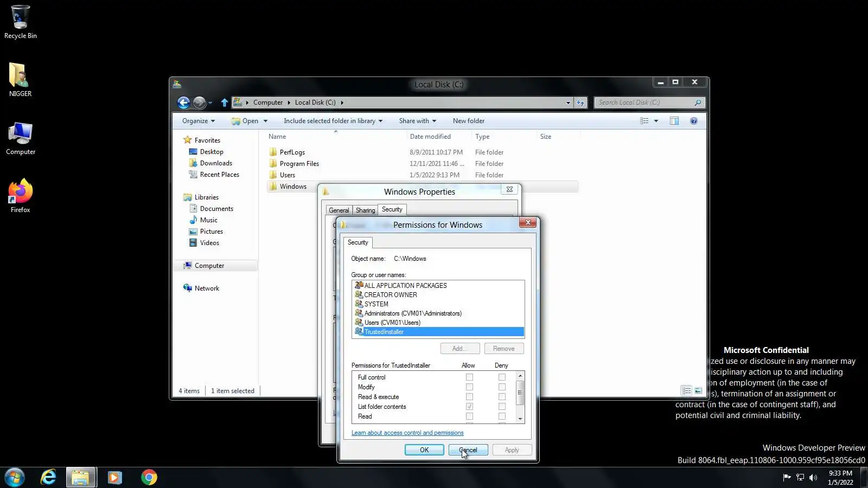868x488 pixels.
Task: Tick Deny for Full control
Action: point(502,377)
